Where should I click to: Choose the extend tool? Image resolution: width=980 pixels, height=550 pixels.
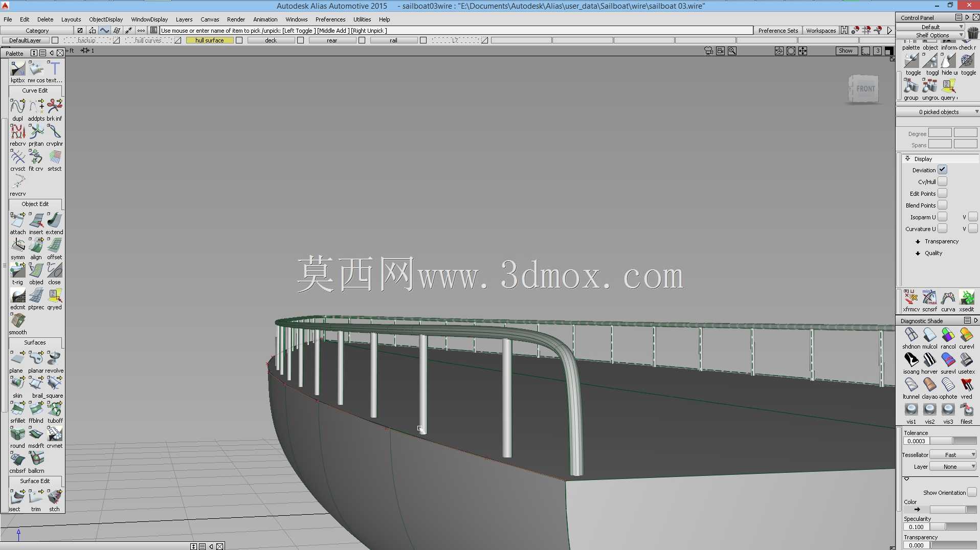click(x=54, y=220)
